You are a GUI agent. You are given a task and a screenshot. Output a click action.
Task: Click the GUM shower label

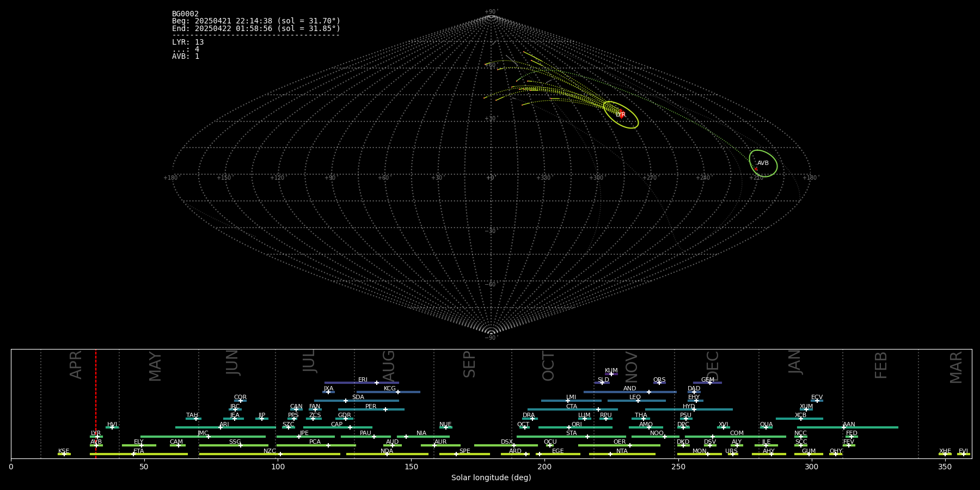pos(808,451)
